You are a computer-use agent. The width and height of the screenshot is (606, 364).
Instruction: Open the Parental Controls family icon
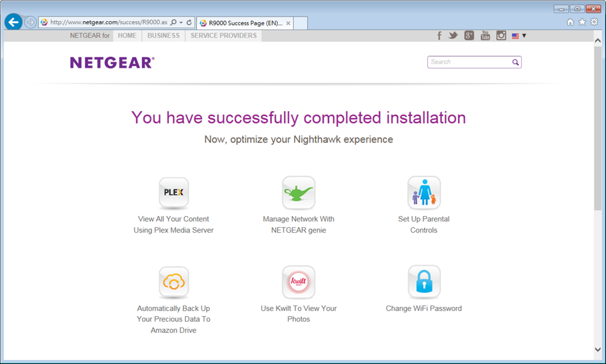coord(424,192)
